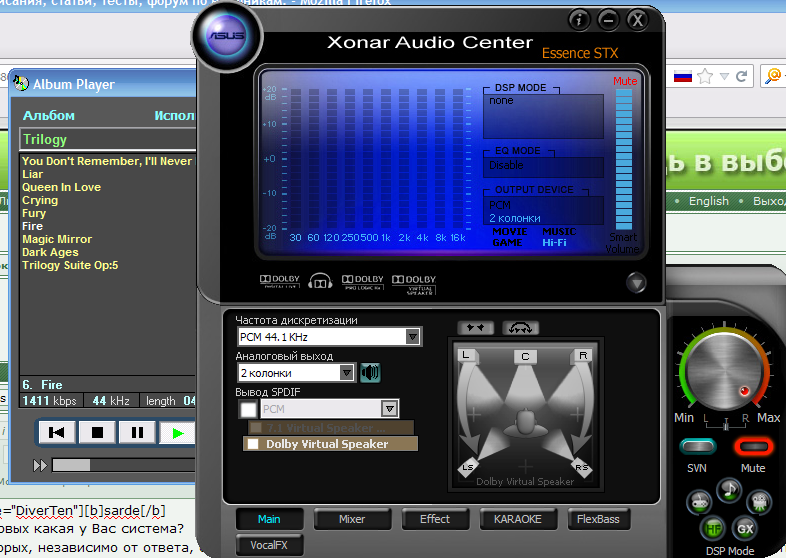Viewport: 786px width, 558px height.
Task: Select the R speaker in the diagram
Action: pyautogui.click(x=582, y=355)
